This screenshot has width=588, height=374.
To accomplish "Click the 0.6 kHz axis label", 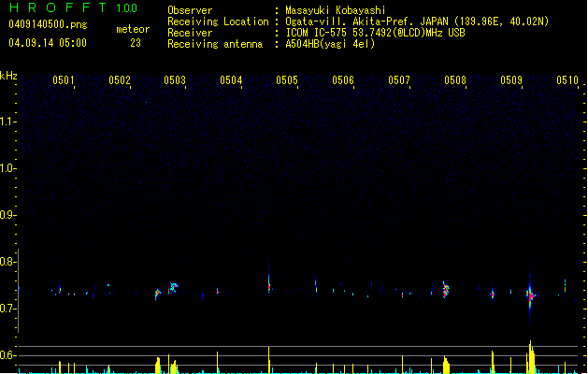I will pyautogui.click(x=7, y=355).
